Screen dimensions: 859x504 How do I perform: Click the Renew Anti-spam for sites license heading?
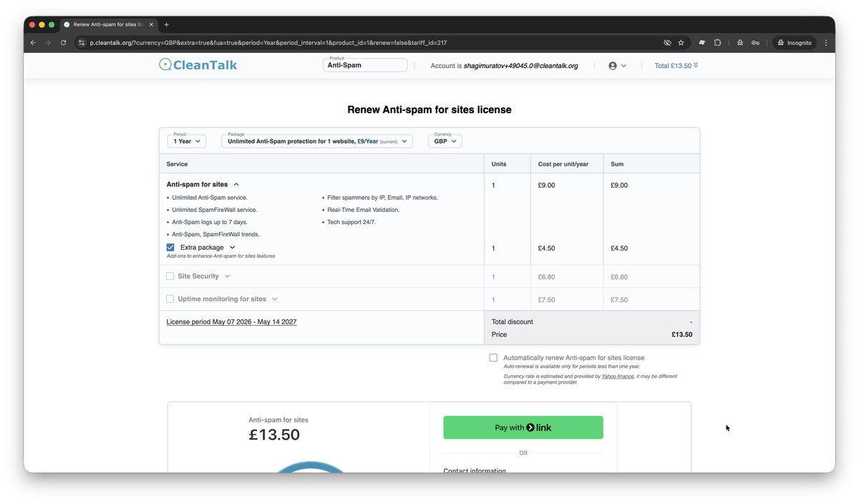coord(429,110)
